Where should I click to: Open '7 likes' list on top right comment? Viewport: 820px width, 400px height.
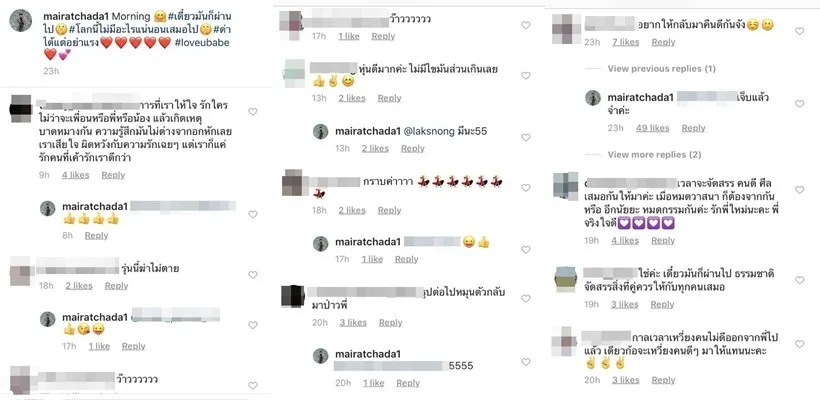click(625, 42)
